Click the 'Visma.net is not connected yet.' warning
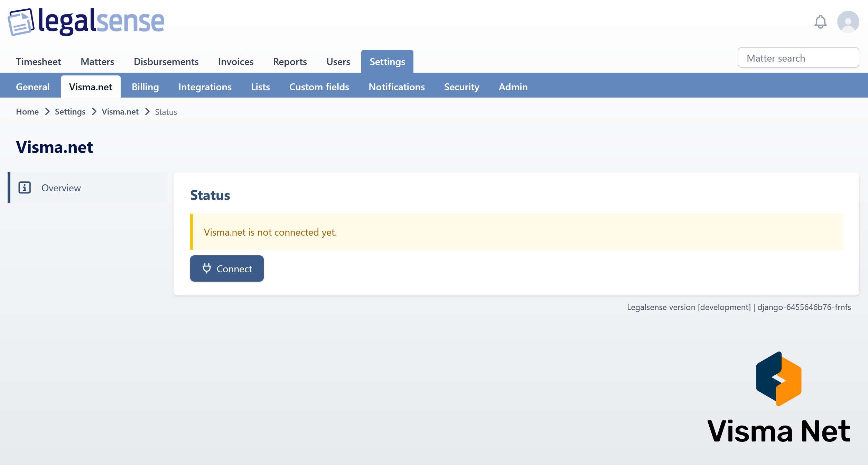This screenshot has height=465, width=868. (x=516, y=232)
